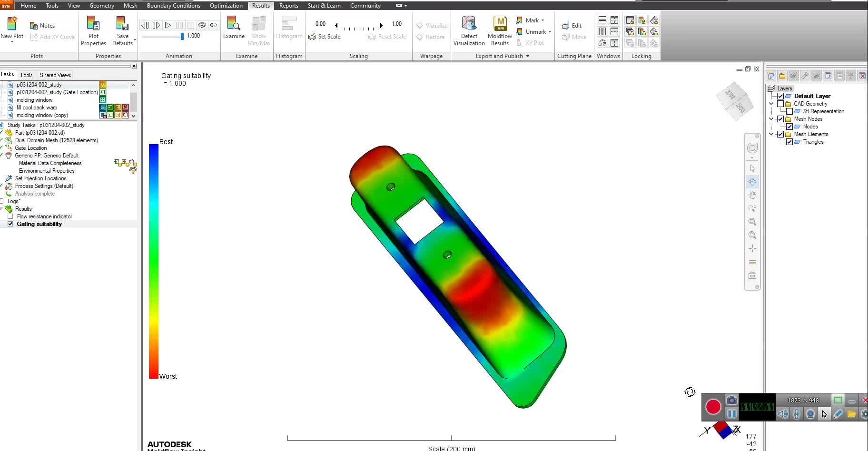Open Moldflow Results export
The height and width of the screenshot is (451, 868).
500,31
